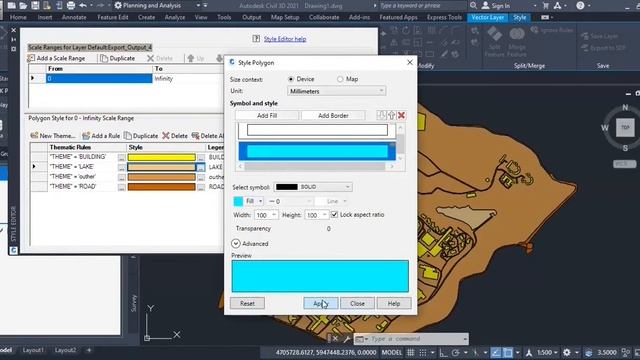This screenshot has height=360, width=640.
Task: Click the red X delete symbol icon
Action: coord(401,115)
